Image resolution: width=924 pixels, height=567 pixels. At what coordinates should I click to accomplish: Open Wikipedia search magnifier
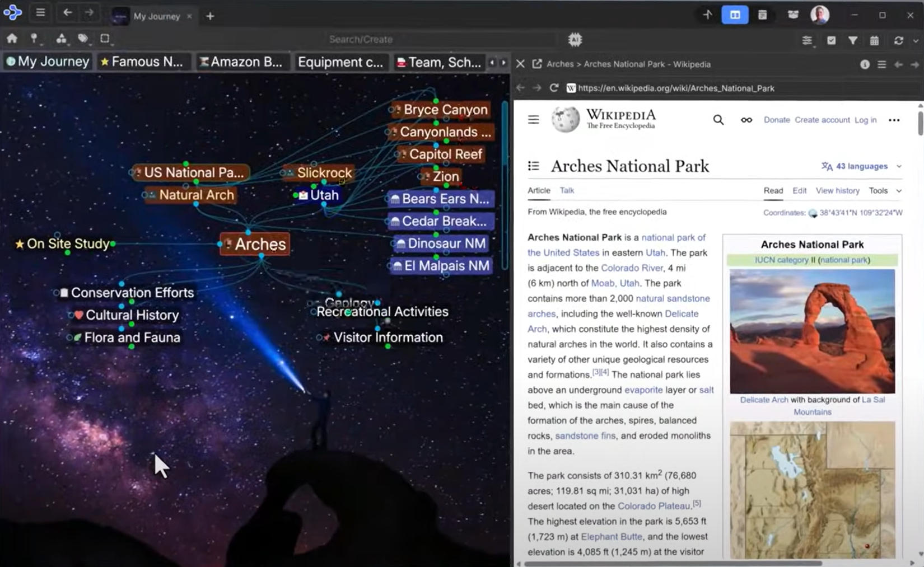click(718, 120)
